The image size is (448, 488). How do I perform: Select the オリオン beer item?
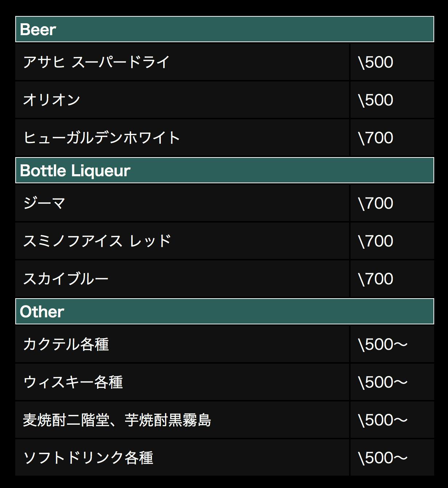[x=52, y=100]
